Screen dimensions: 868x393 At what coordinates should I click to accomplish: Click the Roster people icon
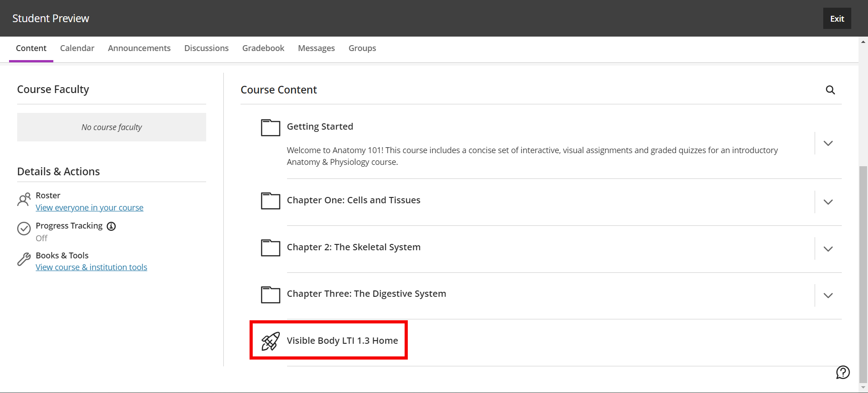(x=24, y=199)
